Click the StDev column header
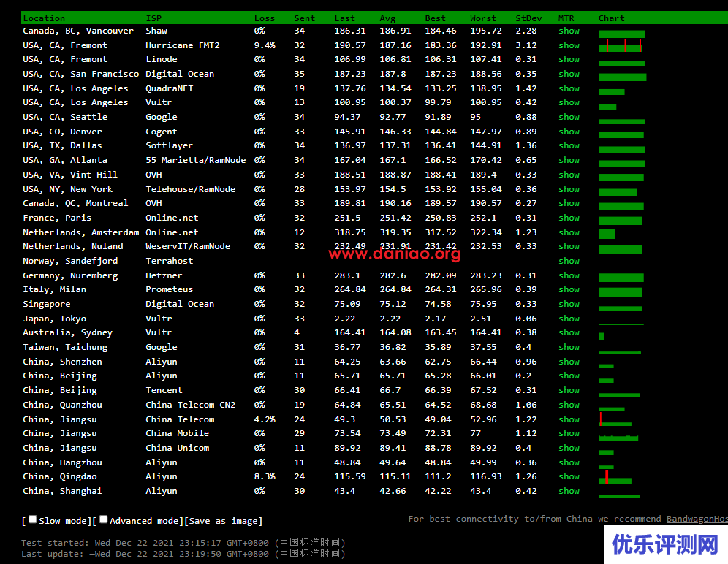 528,18
